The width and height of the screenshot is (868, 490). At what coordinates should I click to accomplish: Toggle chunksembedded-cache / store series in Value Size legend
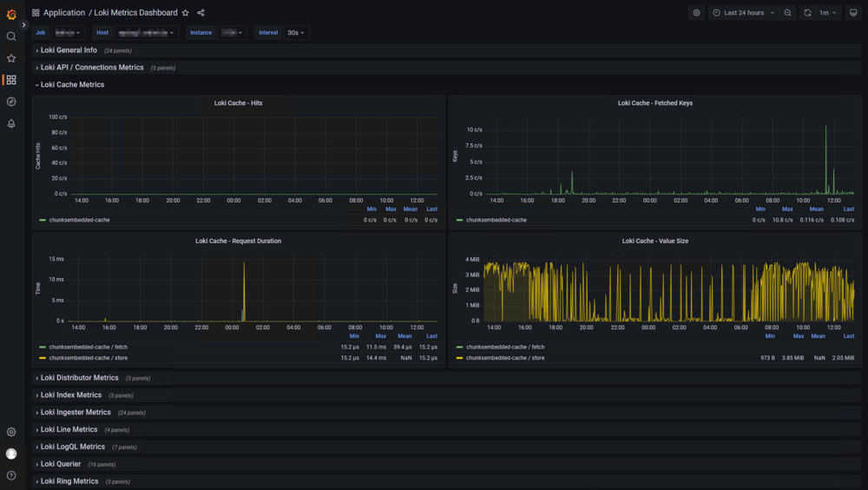[x=505, y=358]
